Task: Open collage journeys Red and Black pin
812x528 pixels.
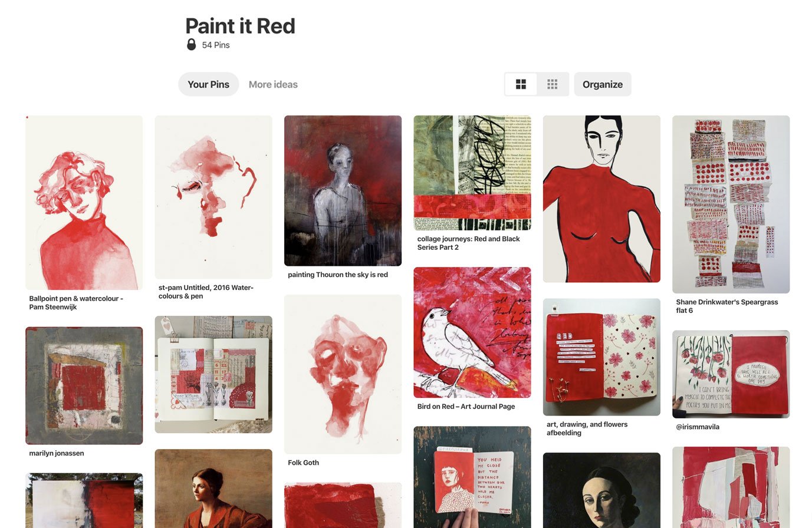Action: 472,173
